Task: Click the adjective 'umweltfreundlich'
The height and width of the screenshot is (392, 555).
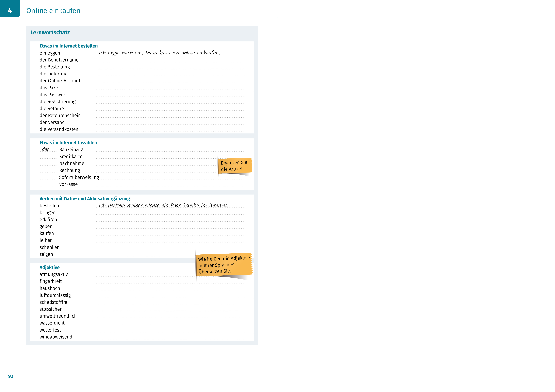Action: [58, 316]
